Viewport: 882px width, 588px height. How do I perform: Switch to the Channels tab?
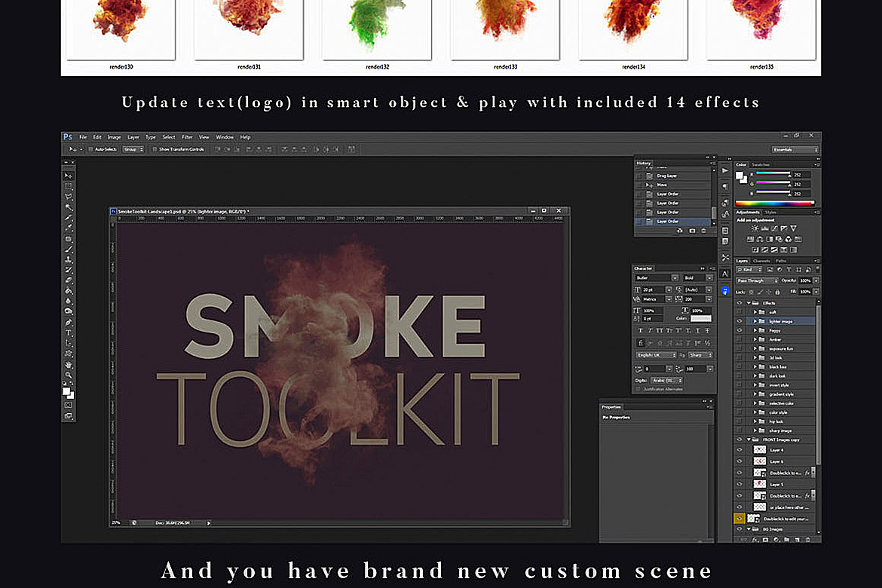pyautogui.click(x=761, y=261)
